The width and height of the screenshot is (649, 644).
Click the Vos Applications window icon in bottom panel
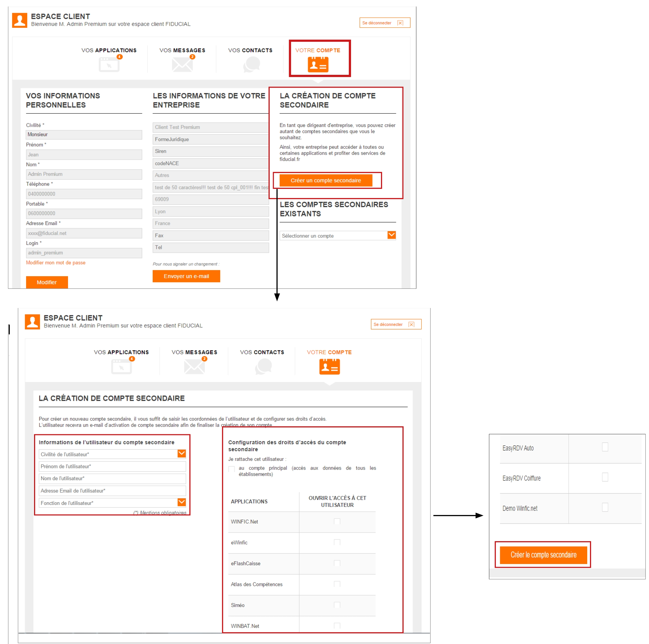(121, 366)
